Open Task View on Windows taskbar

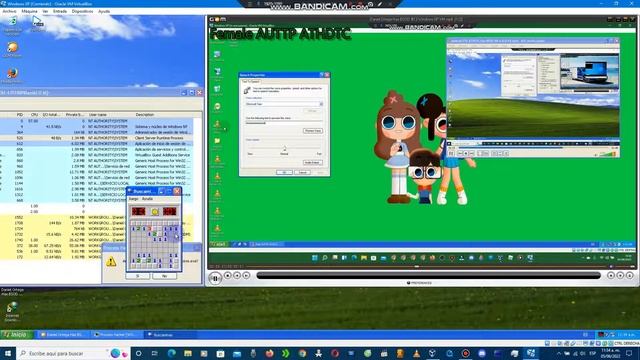(155, 353)
